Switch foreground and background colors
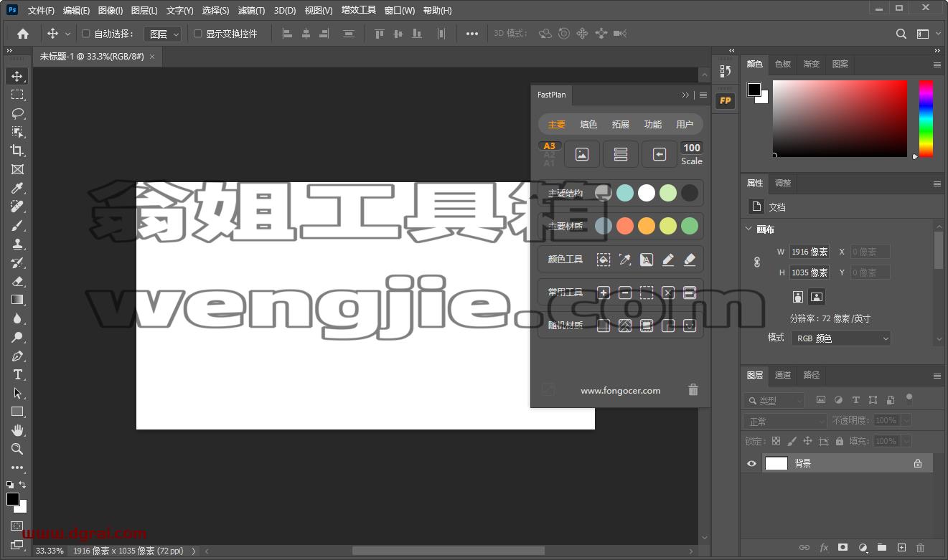Viewport: 948px width, 560px height. [x=22, y=485]
